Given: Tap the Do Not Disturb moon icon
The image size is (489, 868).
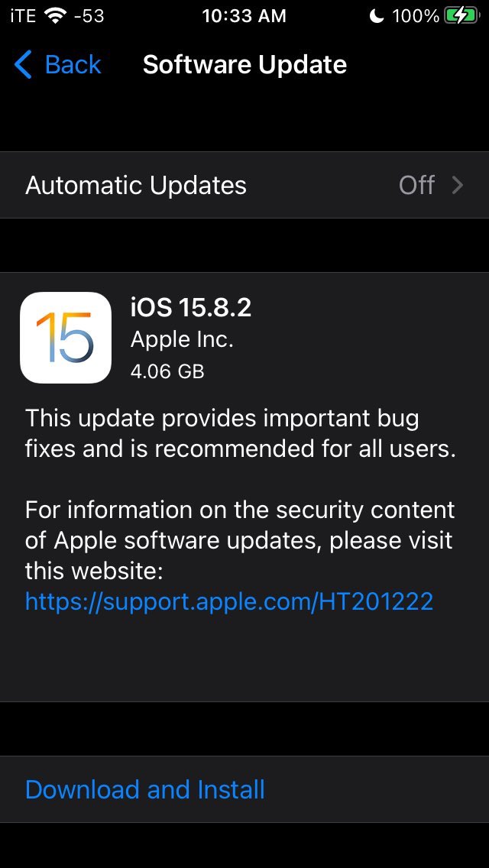Looking at the screenshot, I should click(377, 16).
